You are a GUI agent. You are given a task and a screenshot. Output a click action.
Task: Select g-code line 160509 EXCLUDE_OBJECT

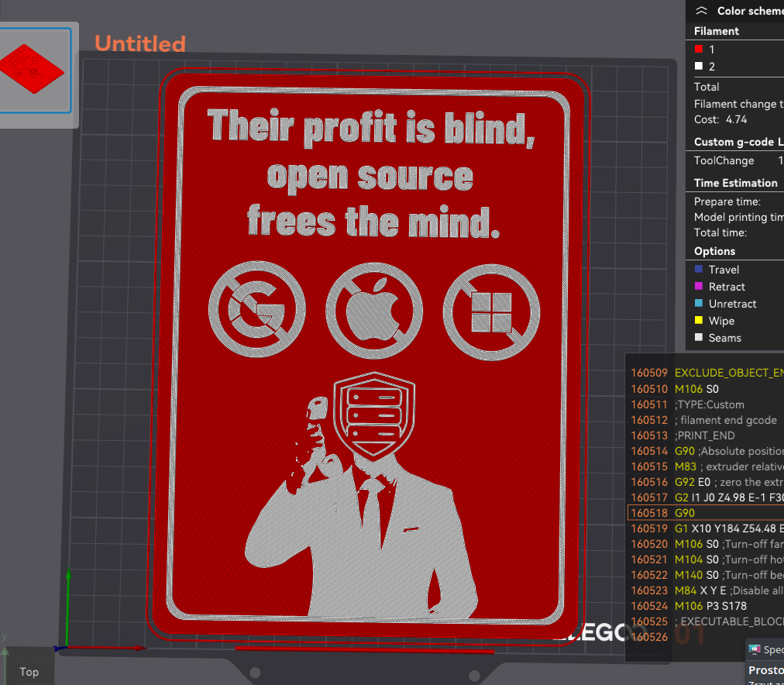[706, 373]
